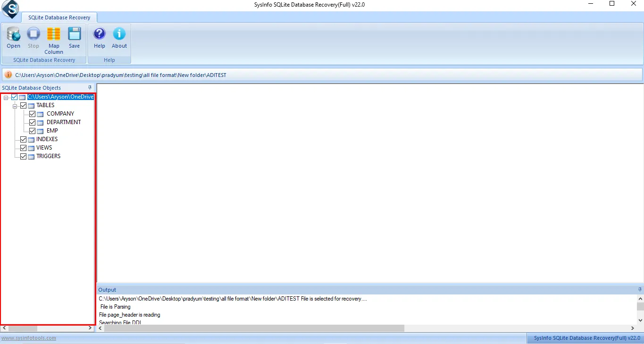This screenshot has height=344, width=644.
Task: Click the Output panel scrollbar down arrow
Action: coord(640,320)
